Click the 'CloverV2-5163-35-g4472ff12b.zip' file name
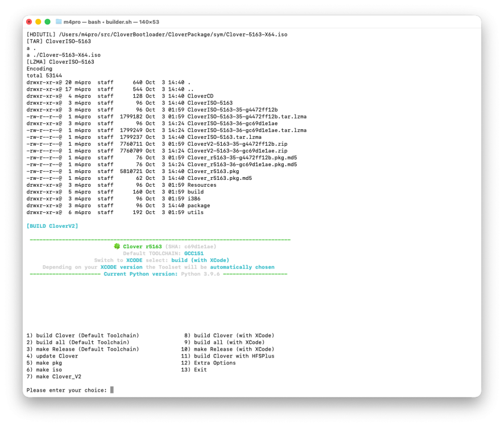 237,144
